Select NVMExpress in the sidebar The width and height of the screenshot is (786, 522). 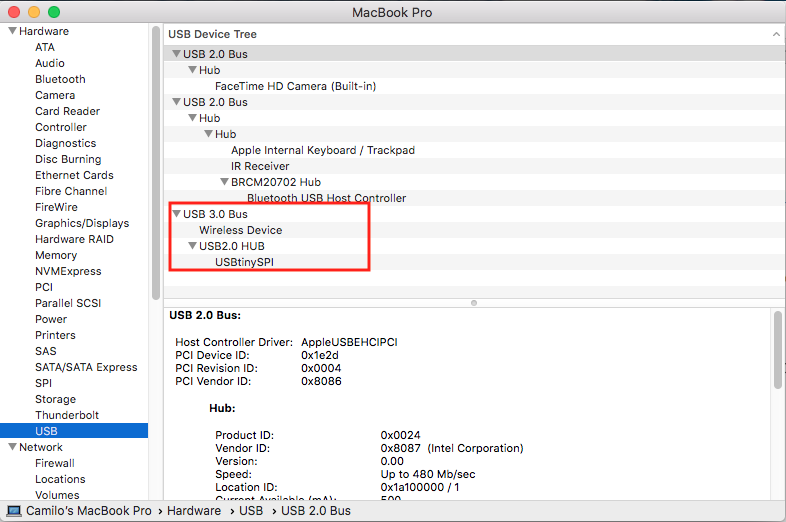pos(68,271)
